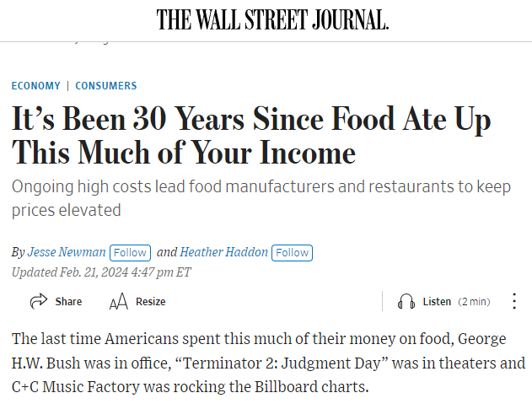Open author Heather Haddon's profile

224,252
